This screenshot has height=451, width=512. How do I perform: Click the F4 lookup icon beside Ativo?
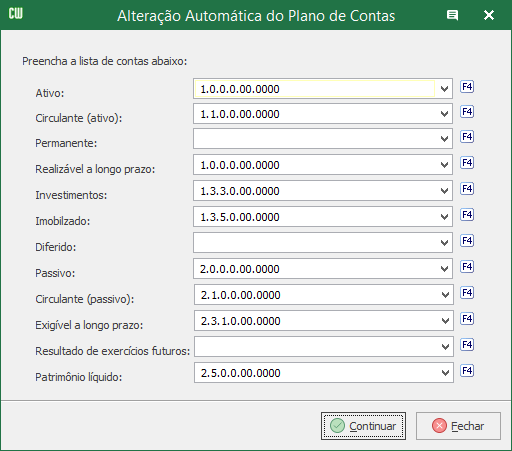pos(467,87)
